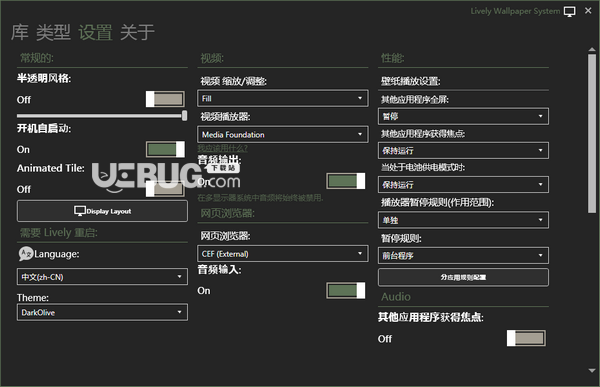Toggle the 开机自启动 startup switch
The width and height of the screenshot is (600, 387).
165,149
